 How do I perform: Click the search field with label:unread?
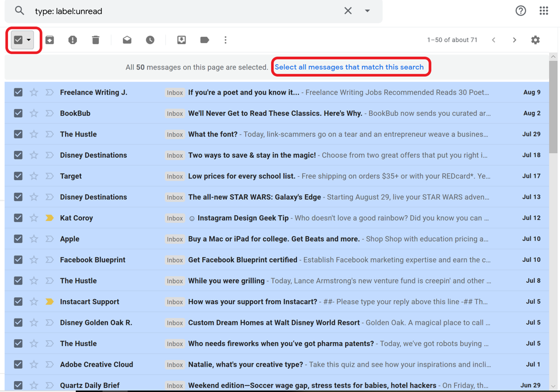184,11
